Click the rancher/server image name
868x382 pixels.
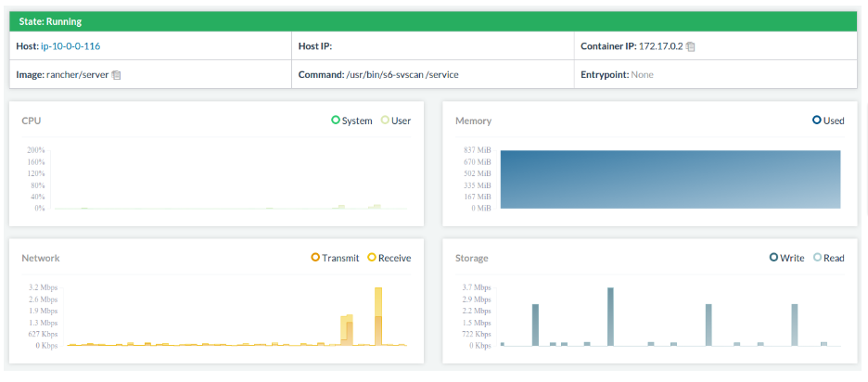77,74
